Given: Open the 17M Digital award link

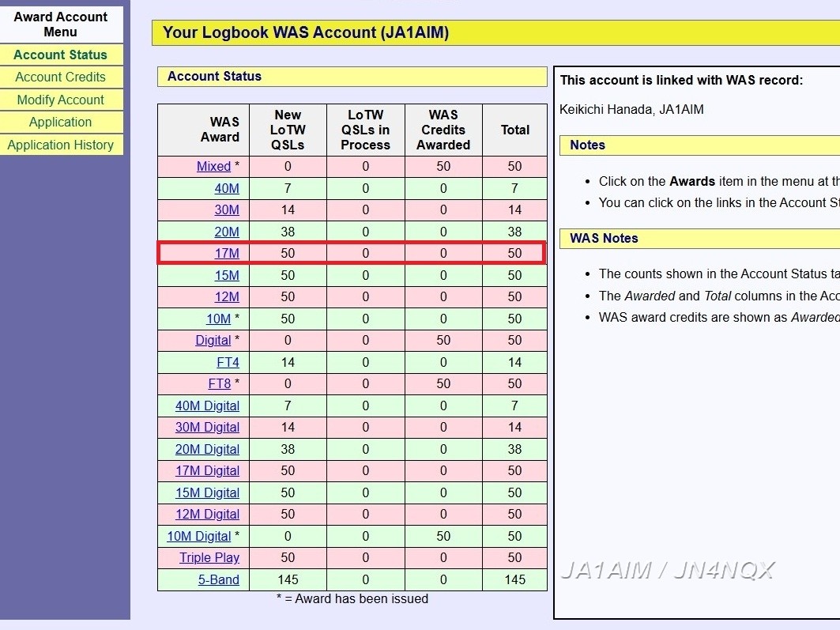Looking at the screenshot, I should [x=207, y=470].
